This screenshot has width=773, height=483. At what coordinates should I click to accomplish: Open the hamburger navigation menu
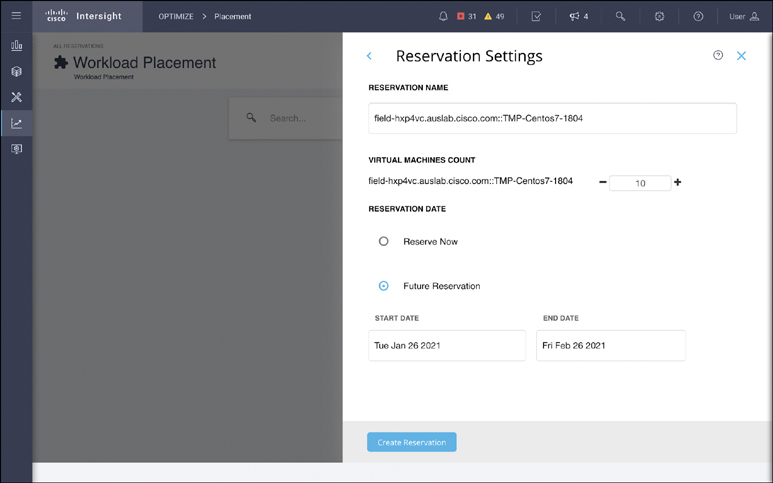[16, 16]
